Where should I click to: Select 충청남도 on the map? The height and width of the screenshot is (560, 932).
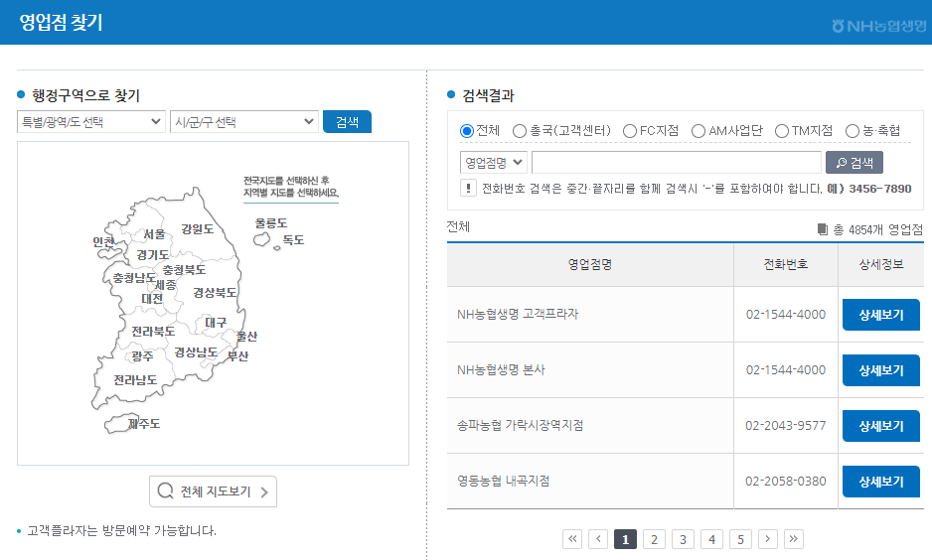point(134,278)
